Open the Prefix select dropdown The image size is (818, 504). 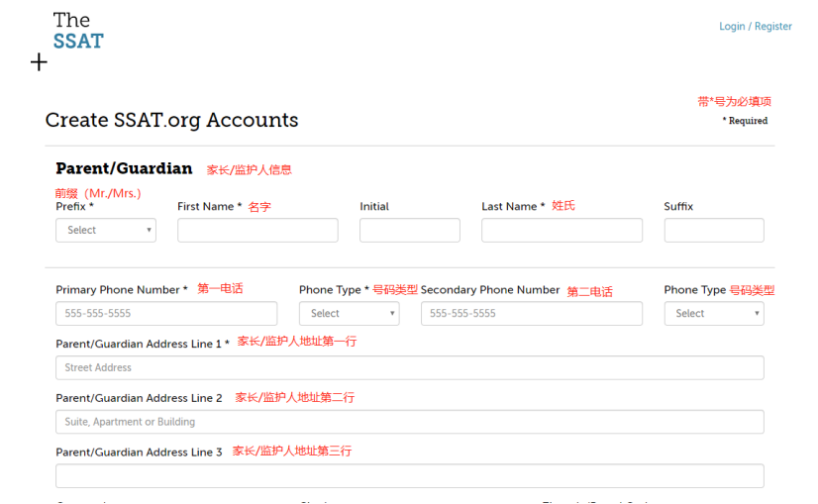click(106, 230)
